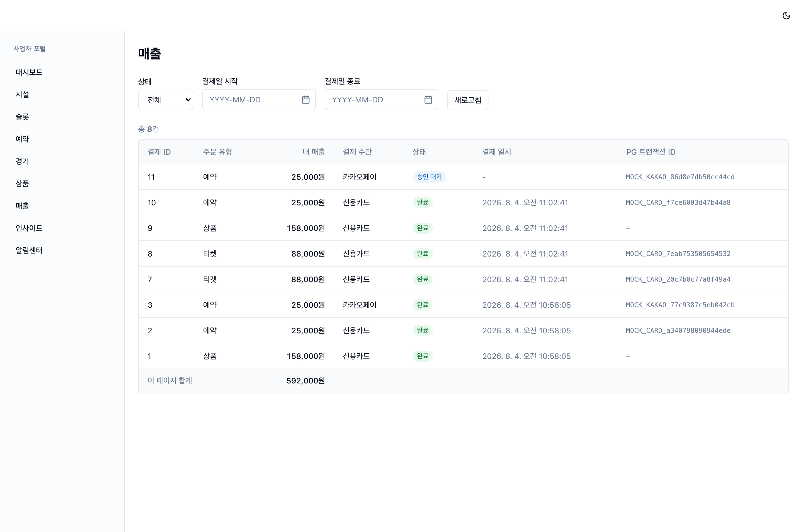
Task: Open 경기 in the sidebar
Action: (x=22, y=161)
